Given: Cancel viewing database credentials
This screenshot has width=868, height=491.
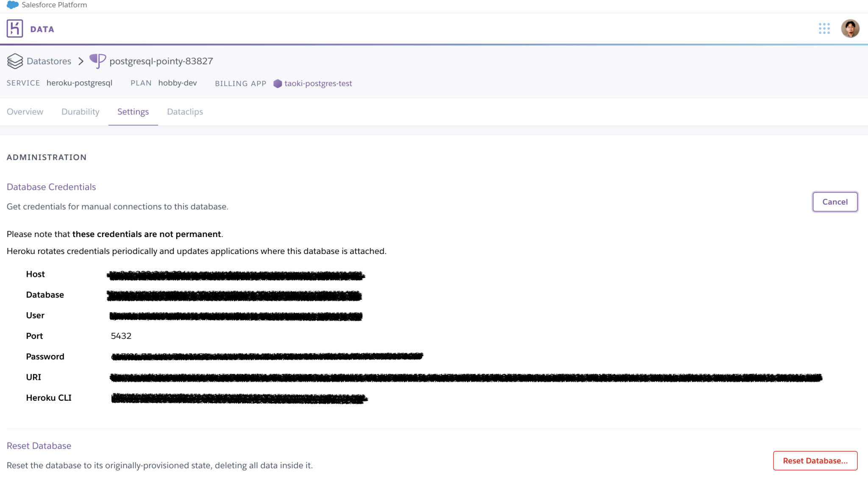Looking at the screenshot, I should 835,202.
